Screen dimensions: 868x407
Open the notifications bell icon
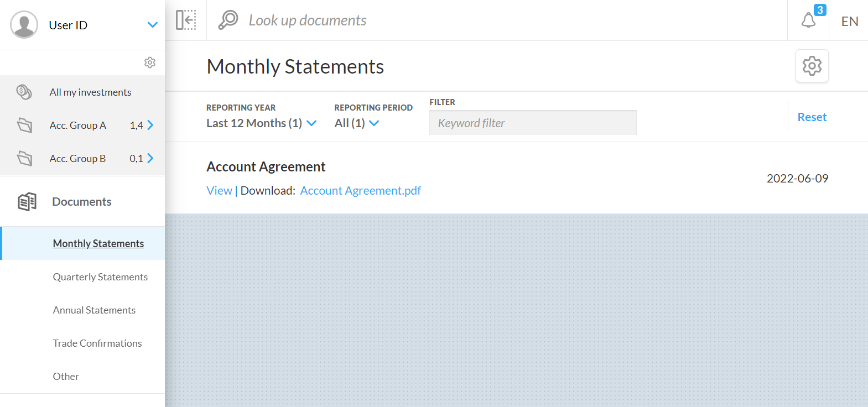point(808,20)
